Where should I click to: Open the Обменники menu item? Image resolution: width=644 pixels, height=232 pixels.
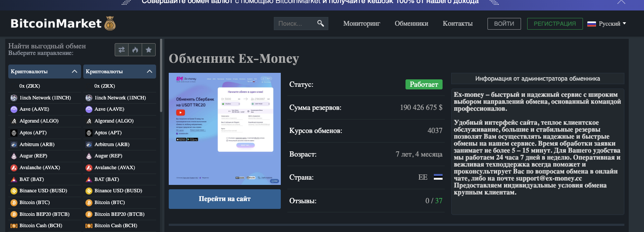411,24
